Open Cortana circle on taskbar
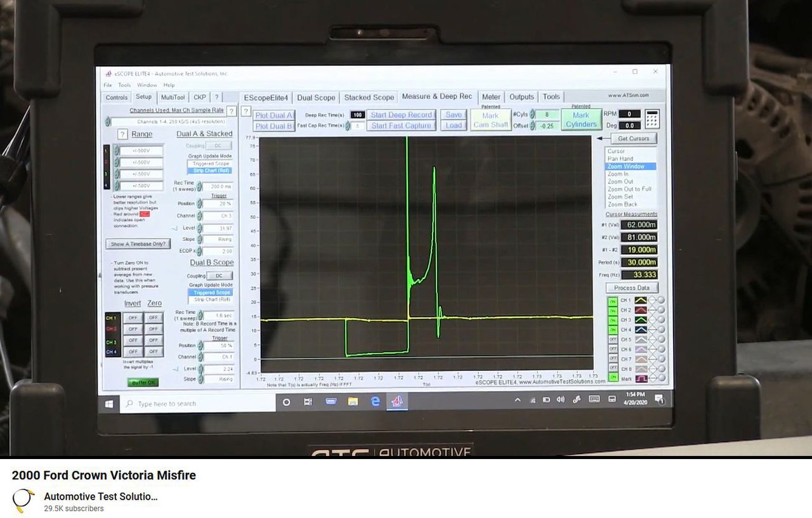The height and width of the screenshot is (518, 812). tap(286, 402)
